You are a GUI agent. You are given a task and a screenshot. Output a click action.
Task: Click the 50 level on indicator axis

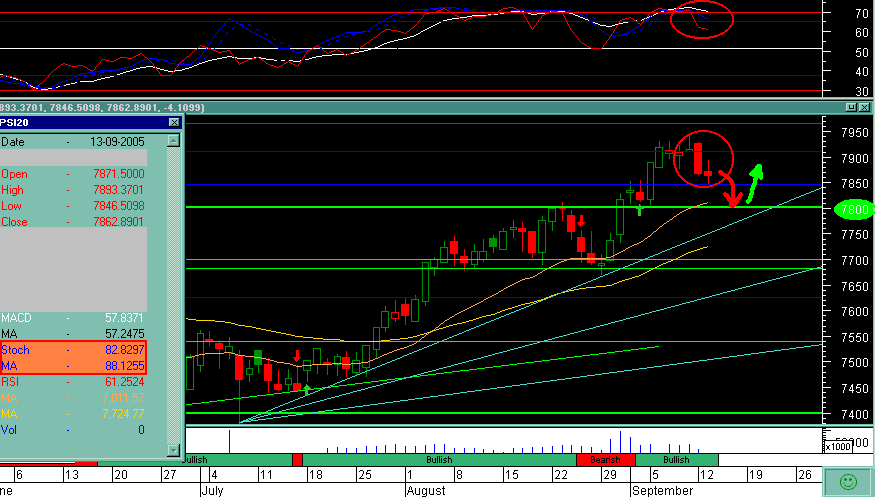(862, 52)
